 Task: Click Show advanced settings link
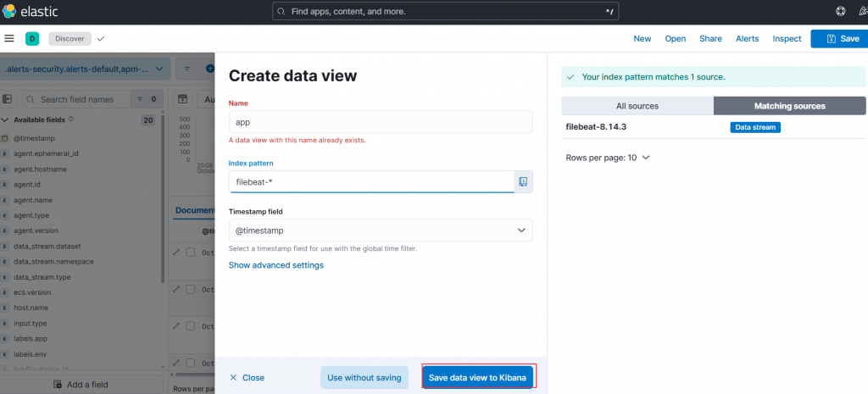(x=276, y=265)
